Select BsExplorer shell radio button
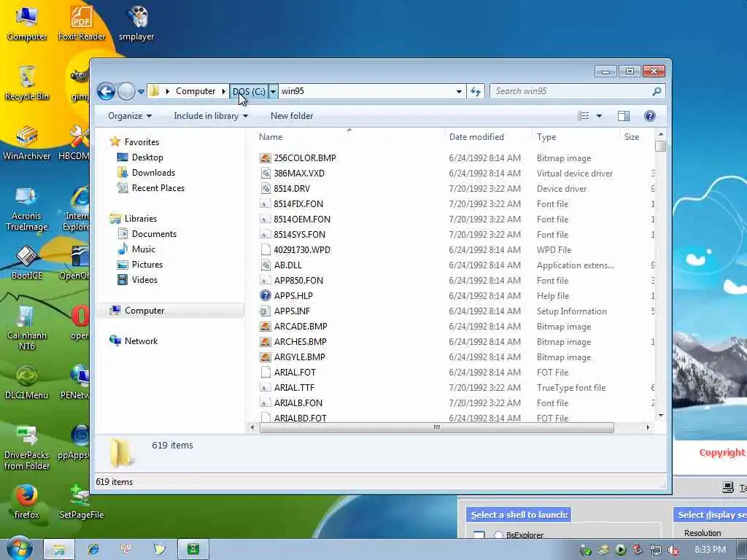Screen dimensions: 747x560 pos(498,535)
